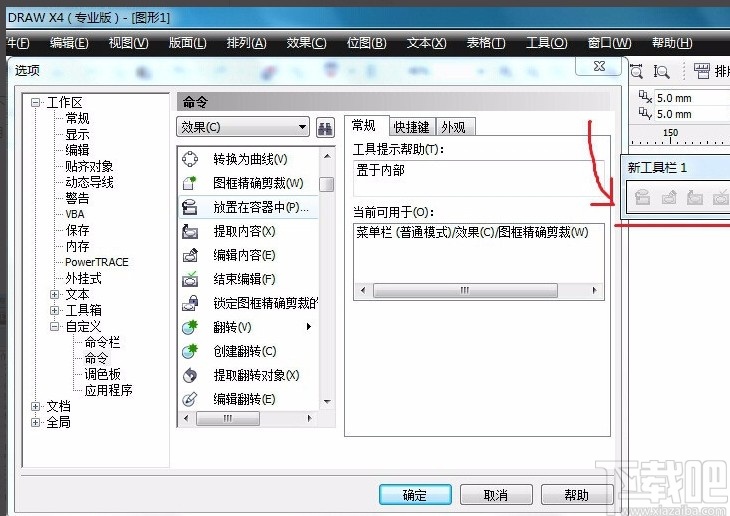
Task: Click the 排 arrange toolbar icon
Action: click(702, 71)
